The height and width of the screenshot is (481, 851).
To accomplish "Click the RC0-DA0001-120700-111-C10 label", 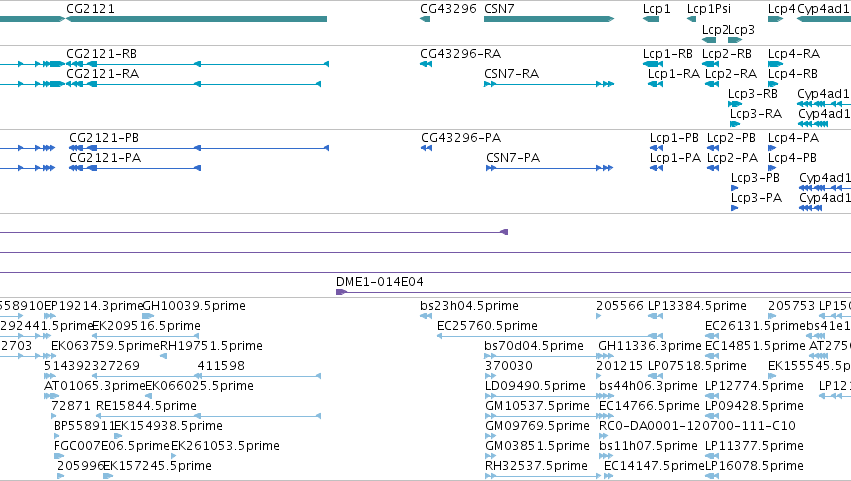I will pos(697,426).
